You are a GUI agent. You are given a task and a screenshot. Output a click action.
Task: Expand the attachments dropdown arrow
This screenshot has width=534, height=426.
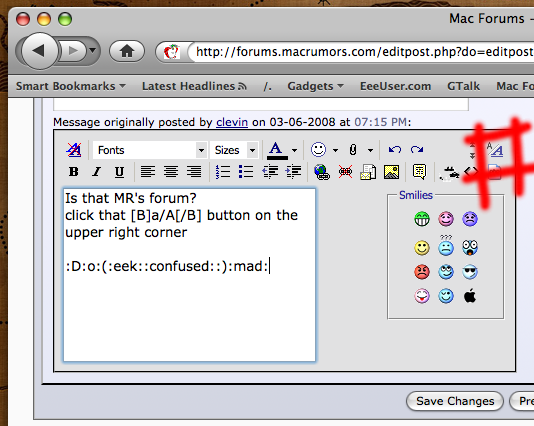click(x=370, y=150)
